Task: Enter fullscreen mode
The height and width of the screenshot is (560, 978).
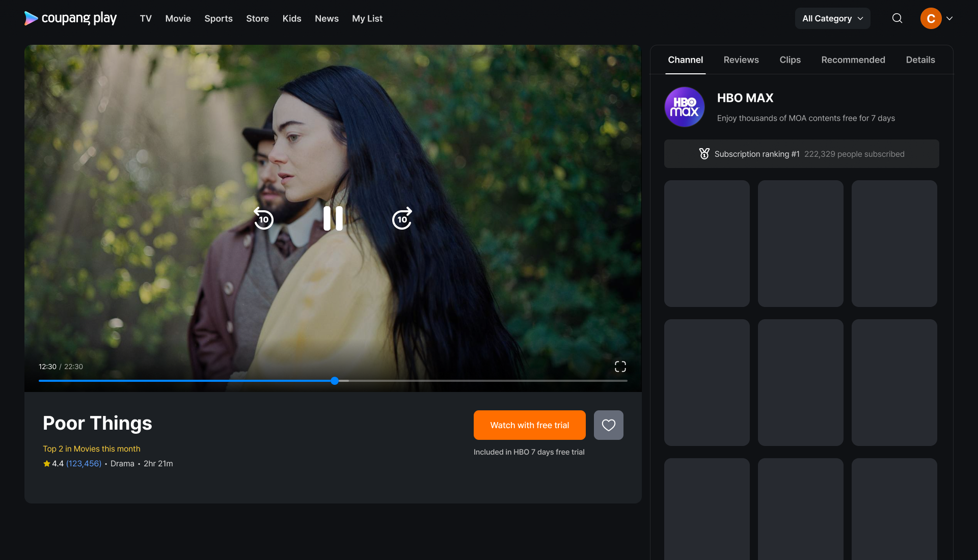Action: point(620,367)
